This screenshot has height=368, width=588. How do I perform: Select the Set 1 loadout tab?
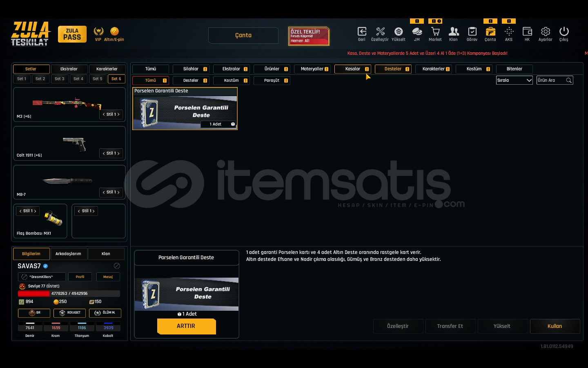(x=22, y=79)
